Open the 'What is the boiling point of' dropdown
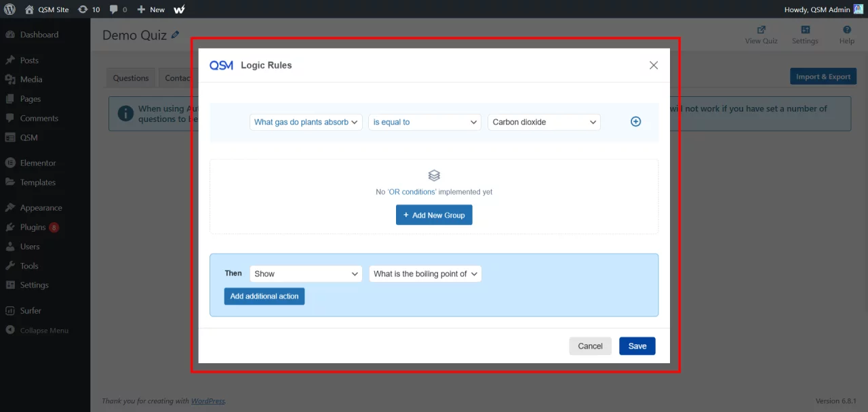 pyautogui.click(x=425, y=274)
